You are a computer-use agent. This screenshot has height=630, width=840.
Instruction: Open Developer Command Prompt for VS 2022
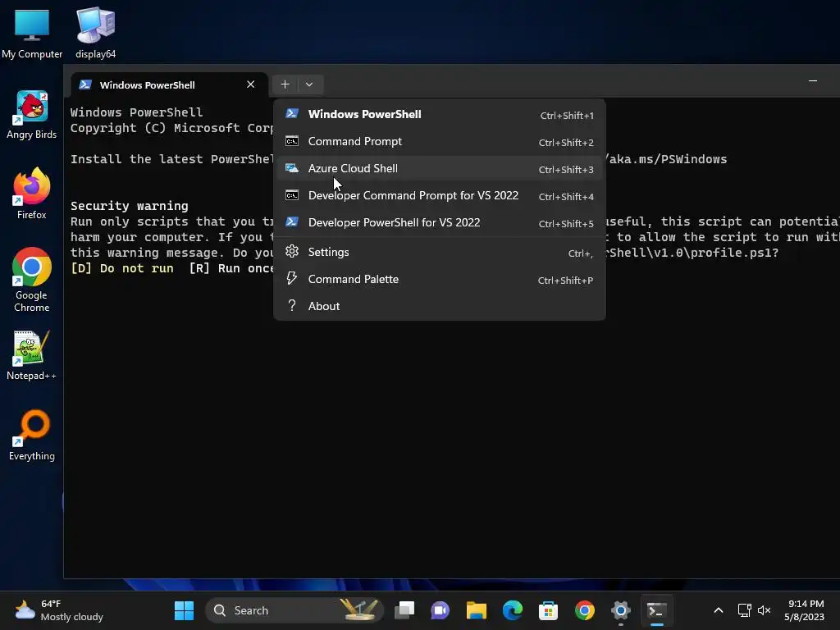click(x=440, y=195)
